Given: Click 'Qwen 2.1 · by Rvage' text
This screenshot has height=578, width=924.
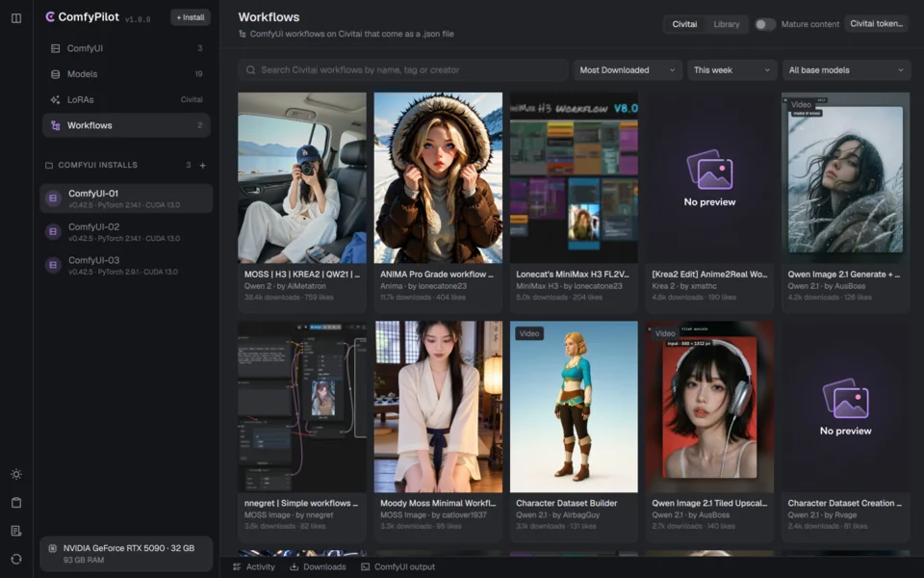Looking at the screenshot, I should (822, 514).
